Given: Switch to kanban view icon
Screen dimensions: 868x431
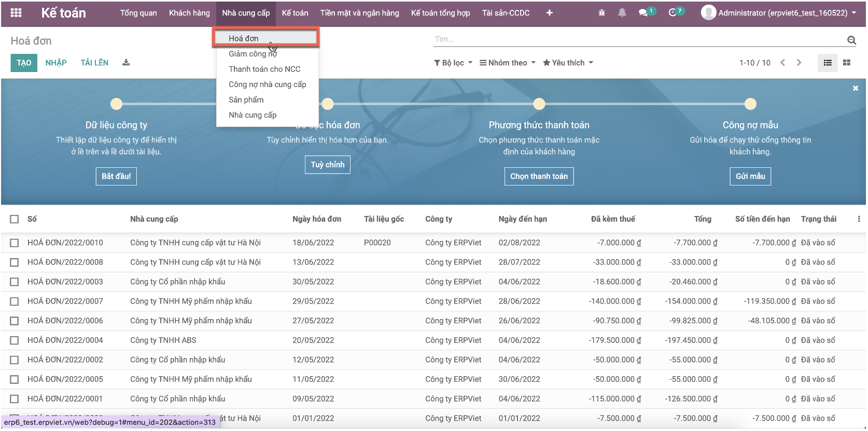Looking at the screenshot, I should [847, 63].
